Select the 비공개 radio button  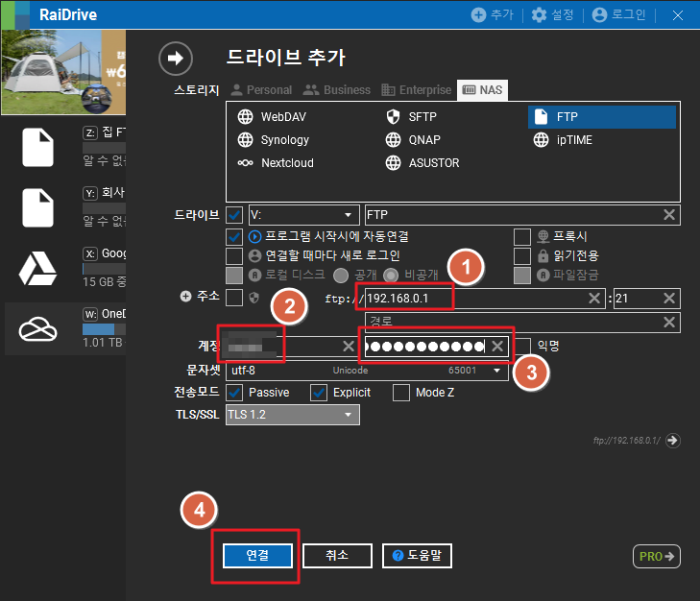391,275
